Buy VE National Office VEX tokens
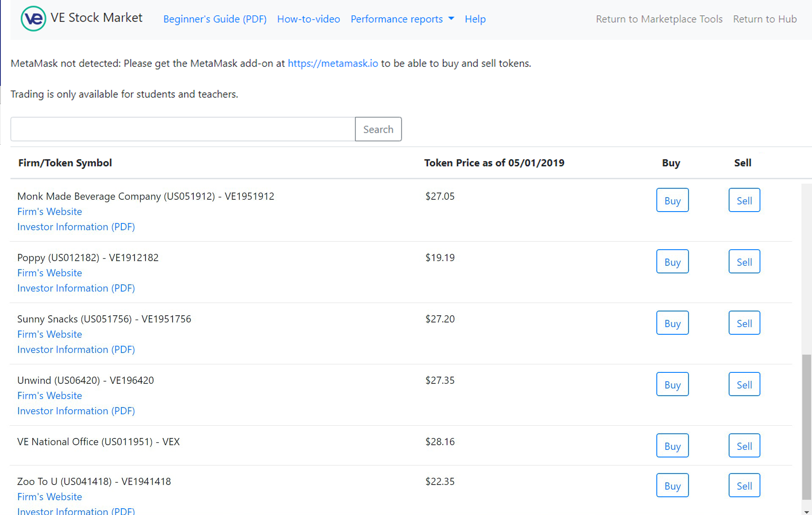The height and width of the screenshot is (515, 812). pyautogui.click(x=672, y=446)
